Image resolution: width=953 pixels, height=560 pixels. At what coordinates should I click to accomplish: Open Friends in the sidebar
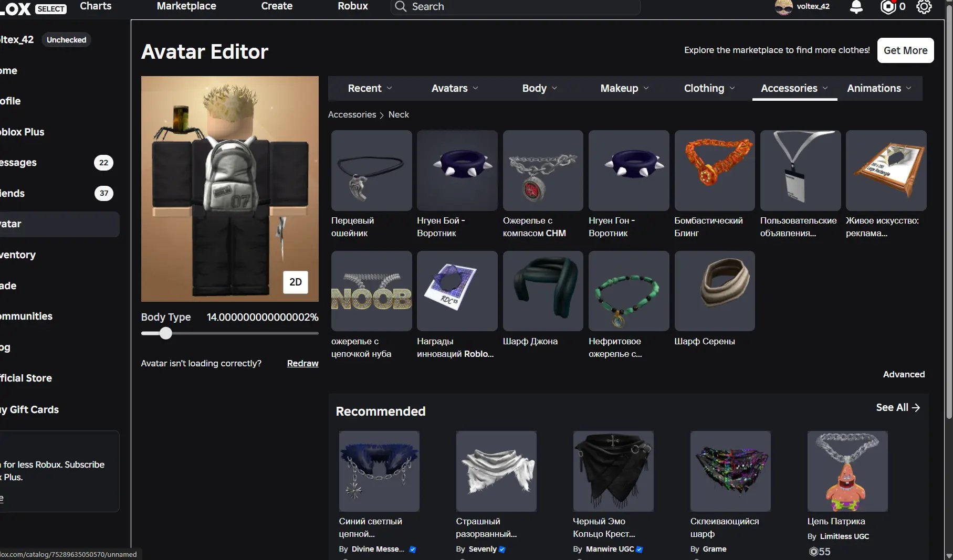57,193
